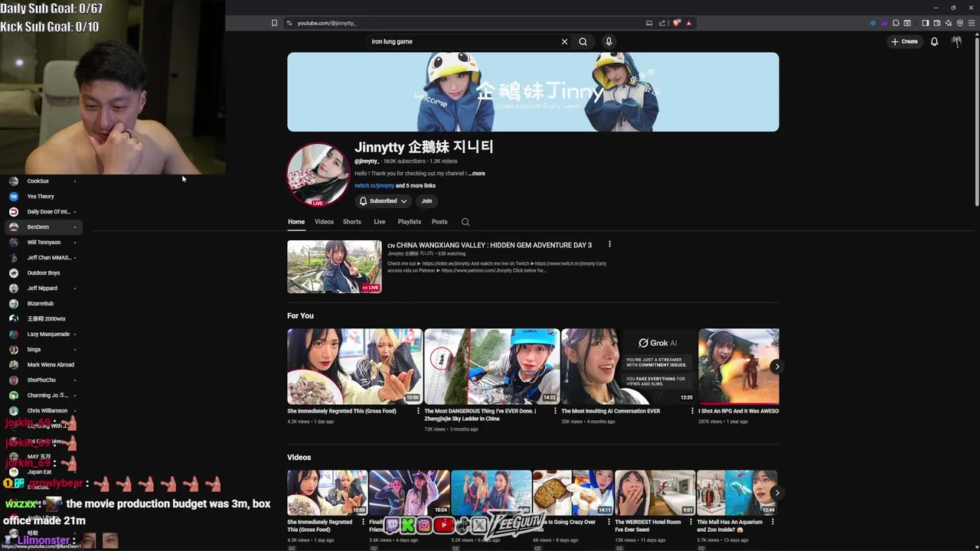Show next Videos row arrow
Screen dimensions: 980x551
pyautogui.click(x=776, y=493)
